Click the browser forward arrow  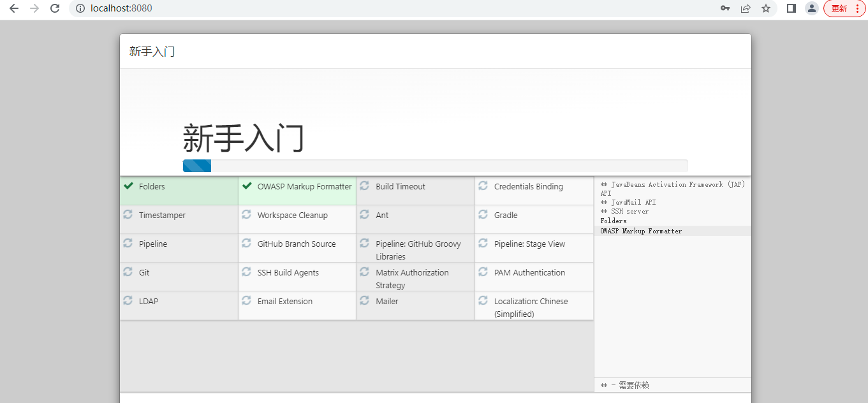(x=34, y=8)
